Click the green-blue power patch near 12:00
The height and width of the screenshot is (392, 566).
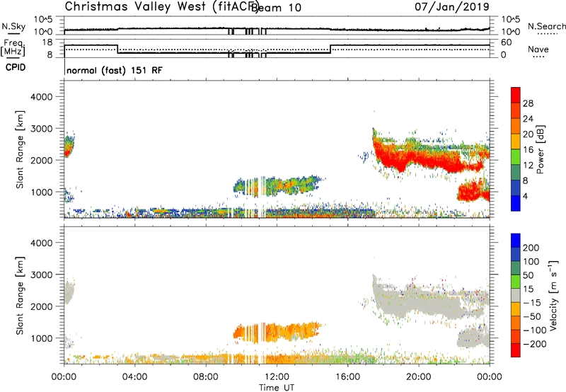pos(276,186)
